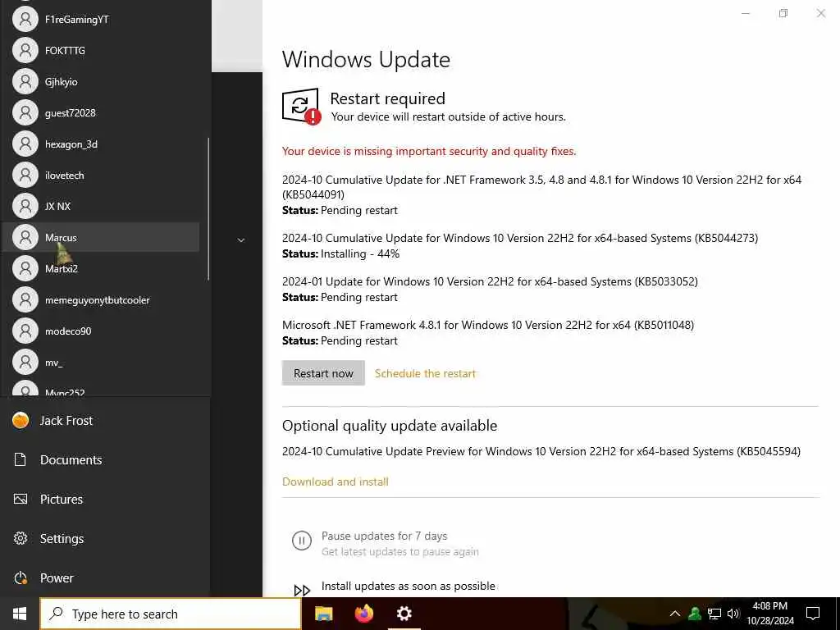Image resolution: width=840 pixels, height=630 pixels.
Task: Open File Explorer from the taskbar
Action: point(323,614)
